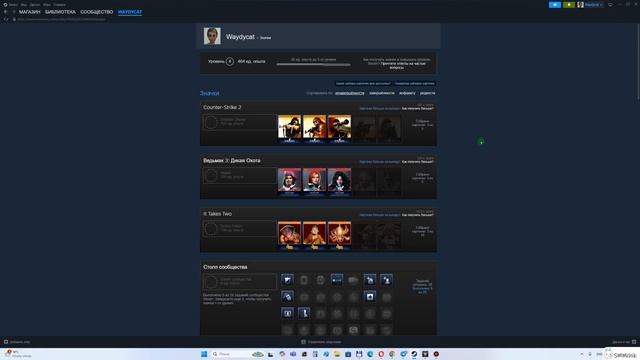Open the third Counter-Strike 2 sniper card
This screenshot has height=360, width=640.
click(x=339, y=129)
